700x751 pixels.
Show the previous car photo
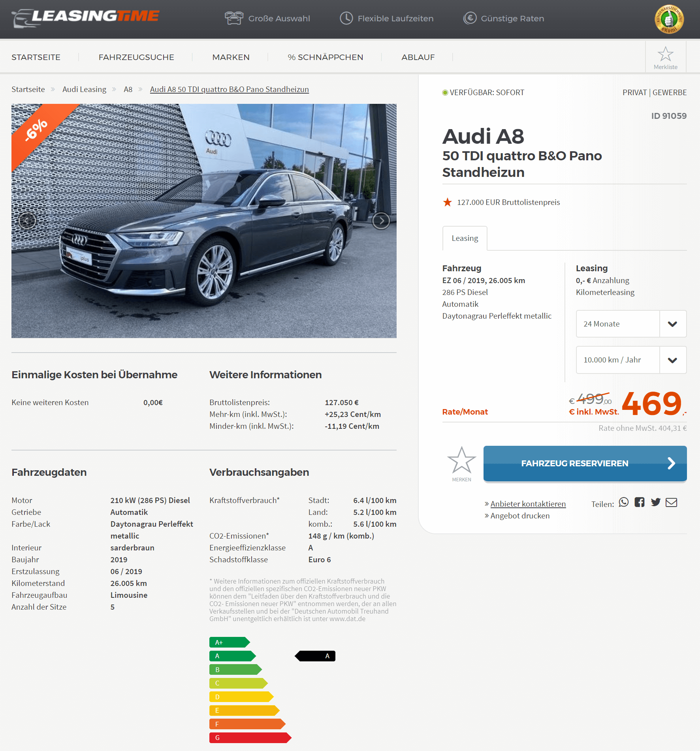click(27, 221)
